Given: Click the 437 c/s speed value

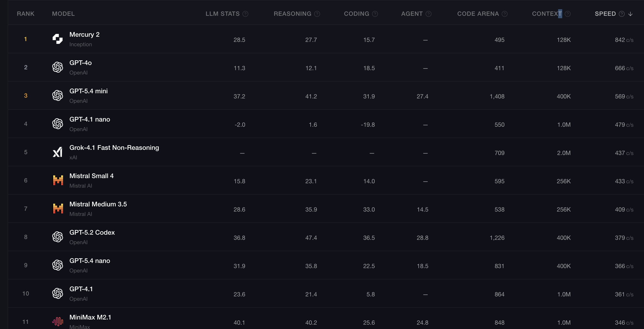Looking at the screenshot, I should (x=624, y=153).
